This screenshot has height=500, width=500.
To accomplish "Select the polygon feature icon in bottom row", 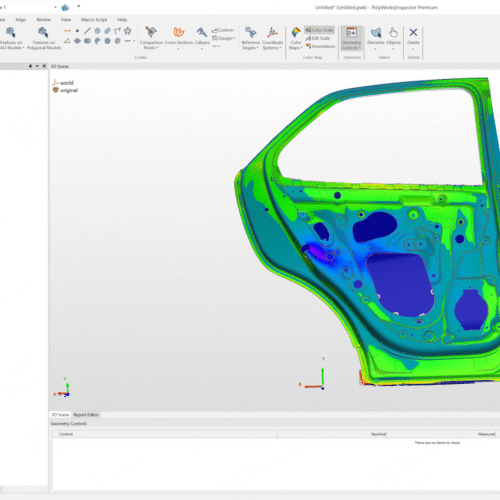I will click(117, 41).
